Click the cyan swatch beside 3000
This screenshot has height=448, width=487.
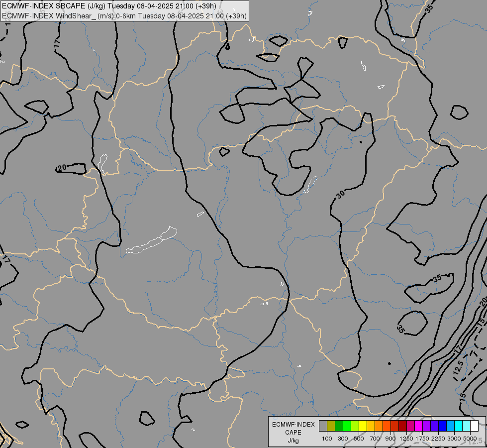pos(459,426)
